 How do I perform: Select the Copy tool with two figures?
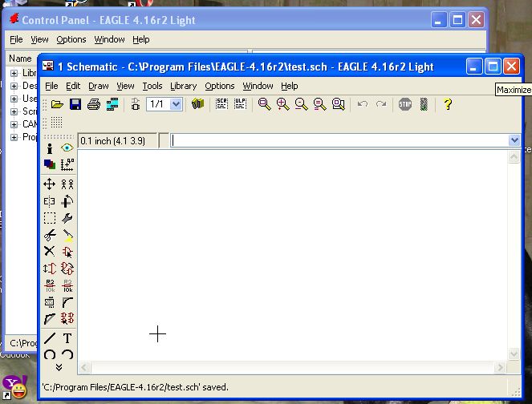pyautogui.click(x=67, y=184)
